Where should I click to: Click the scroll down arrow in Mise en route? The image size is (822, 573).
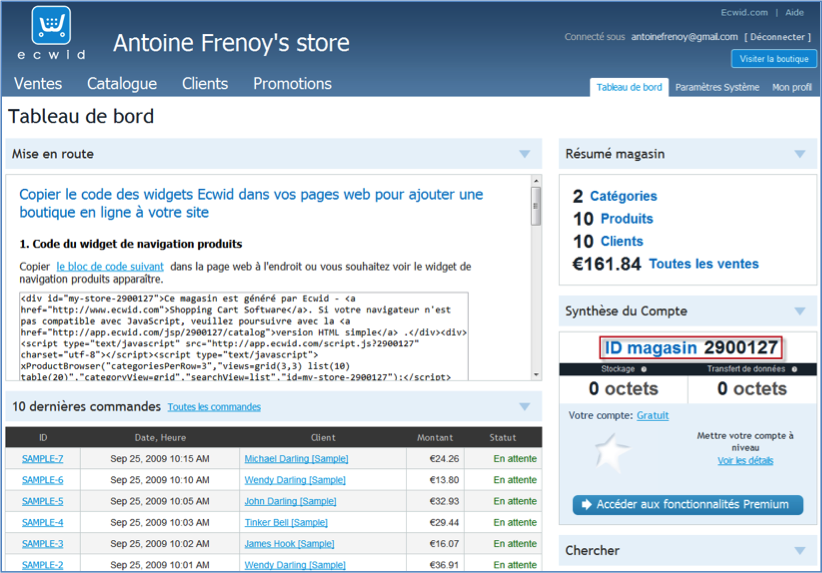[x=536, y=375]
